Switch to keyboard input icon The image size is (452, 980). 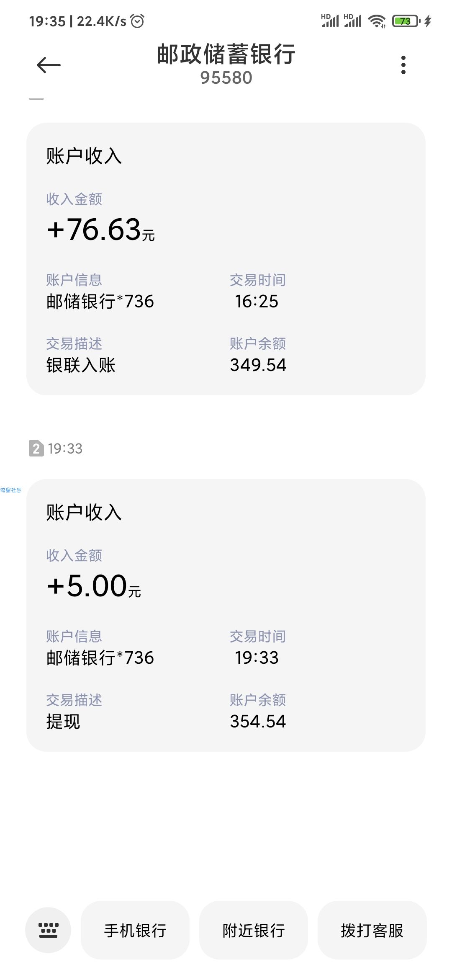click(48, 930)
